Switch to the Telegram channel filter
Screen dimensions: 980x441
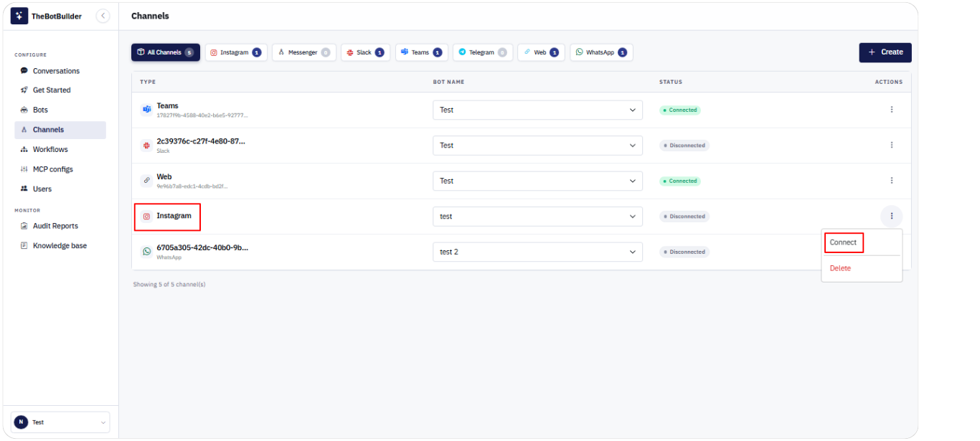[483, 52]
